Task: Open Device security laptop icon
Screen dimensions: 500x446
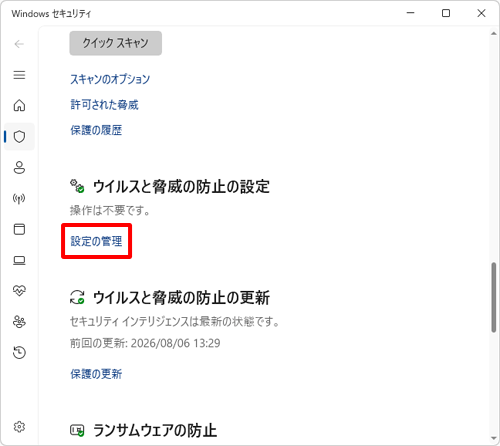Action: point(19,260)
